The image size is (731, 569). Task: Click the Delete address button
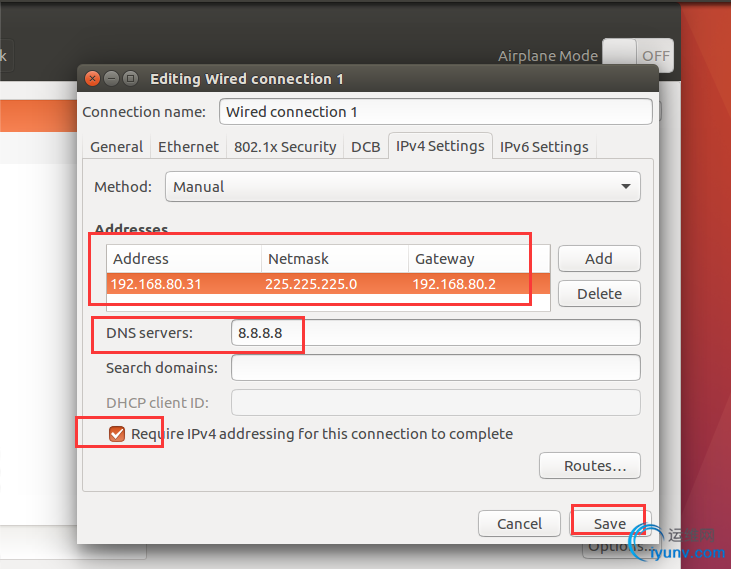tap(599, 294)
